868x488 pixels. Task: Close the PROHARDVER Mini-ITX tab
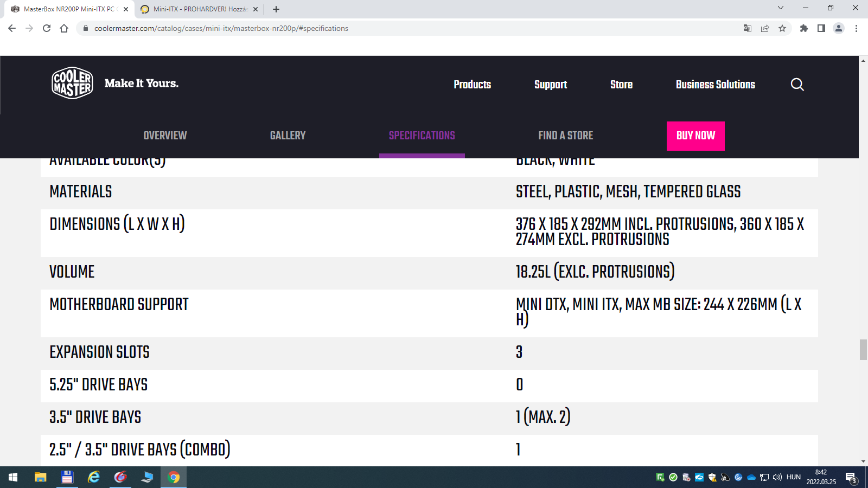click(256, 9)
